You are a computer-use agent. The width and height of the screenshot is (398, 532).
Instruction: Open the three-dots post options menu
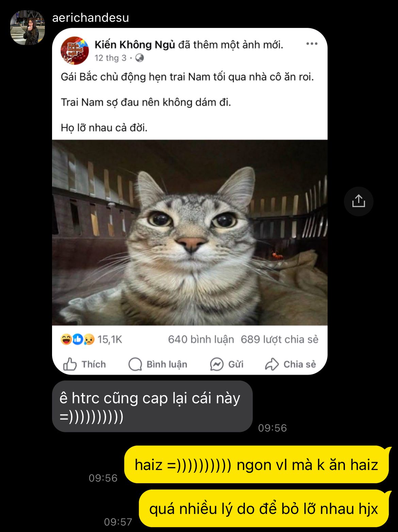(312, 44)
